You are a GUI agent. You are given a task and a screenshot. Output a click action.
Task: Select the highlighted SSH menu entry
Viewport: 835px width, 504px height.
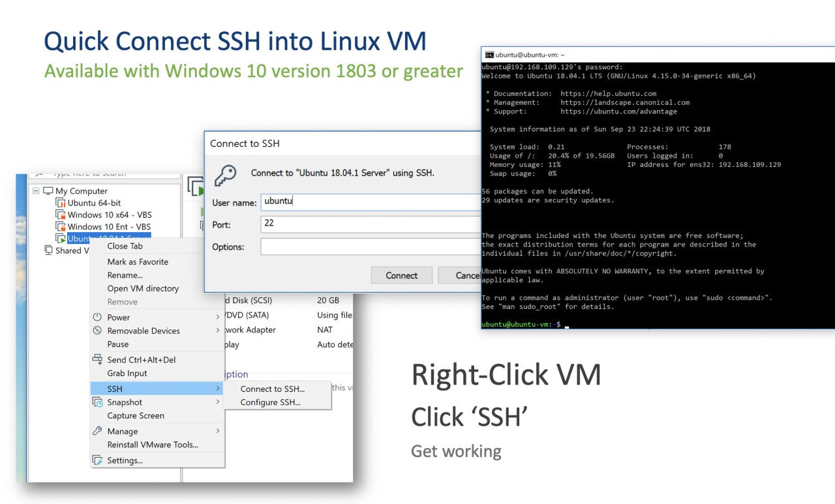coord(157,389)
